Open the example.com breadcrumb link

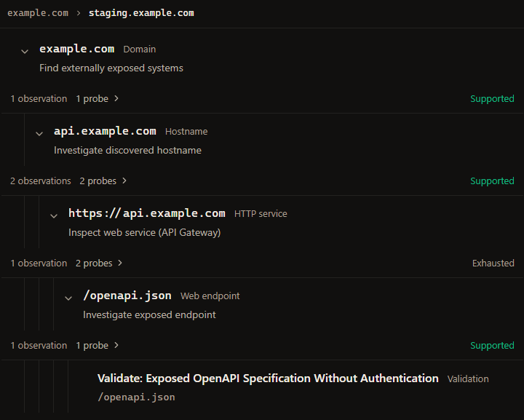38,13
